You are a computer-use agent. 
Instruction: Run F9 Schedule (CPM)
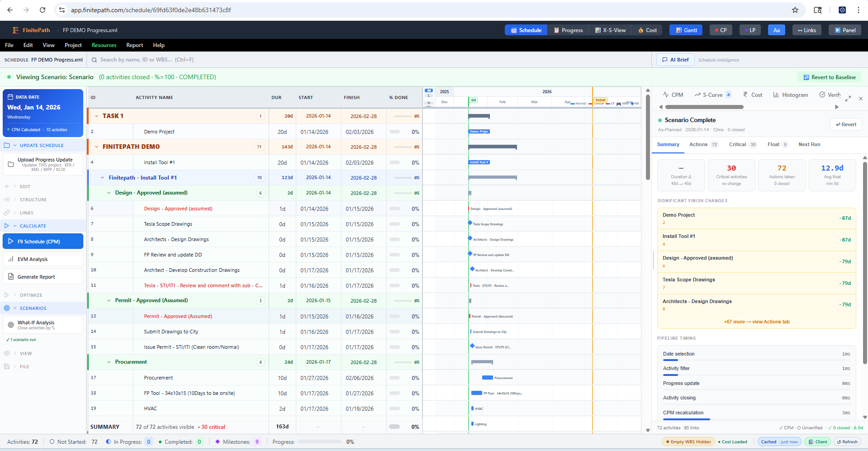click(x=43, y=242)
